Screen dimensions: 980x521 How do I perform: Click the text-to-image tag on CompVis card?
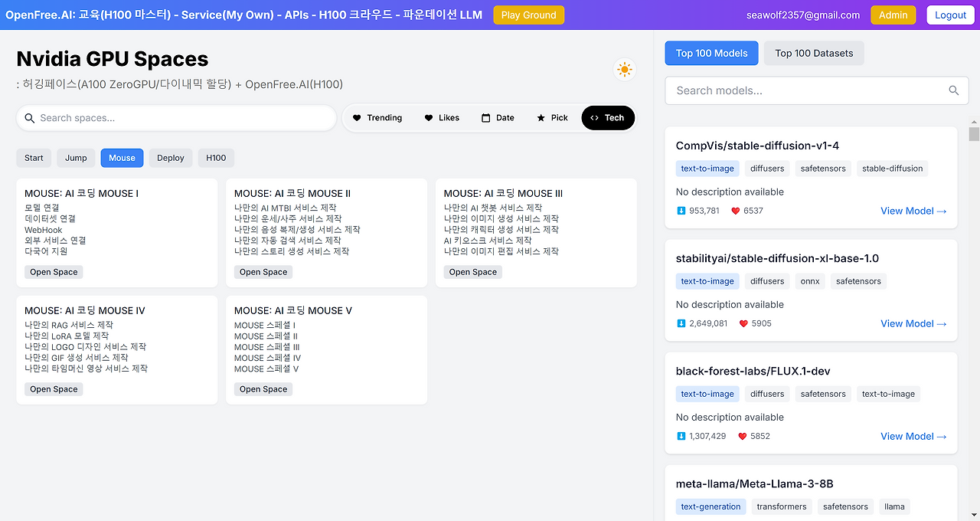point(707,169)
